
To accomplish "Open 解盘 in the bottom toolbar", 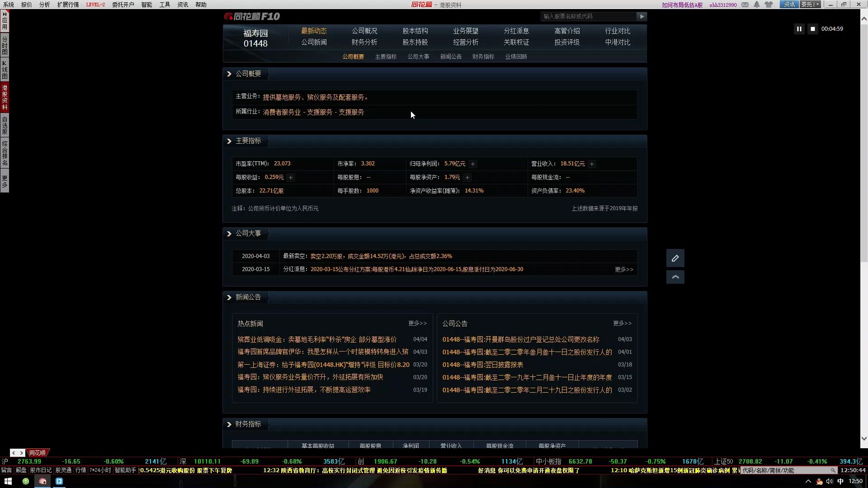I will click(21, 470).
